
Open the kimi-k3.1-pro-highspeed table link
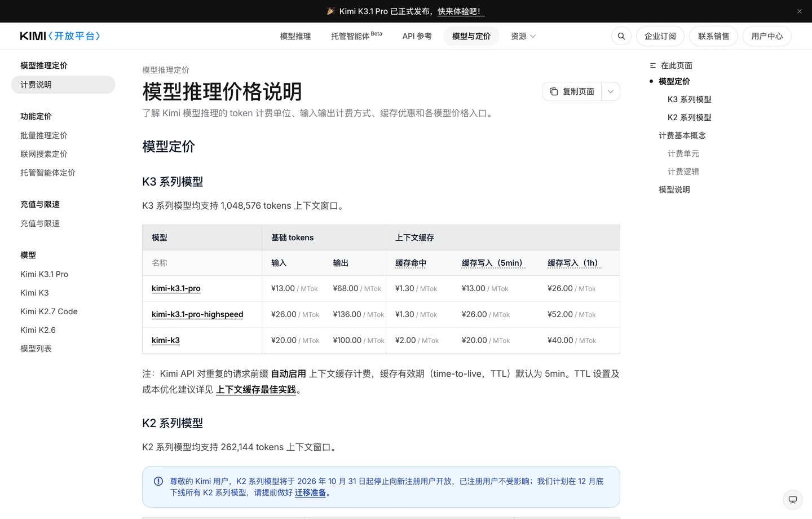[x=197, y=314]
